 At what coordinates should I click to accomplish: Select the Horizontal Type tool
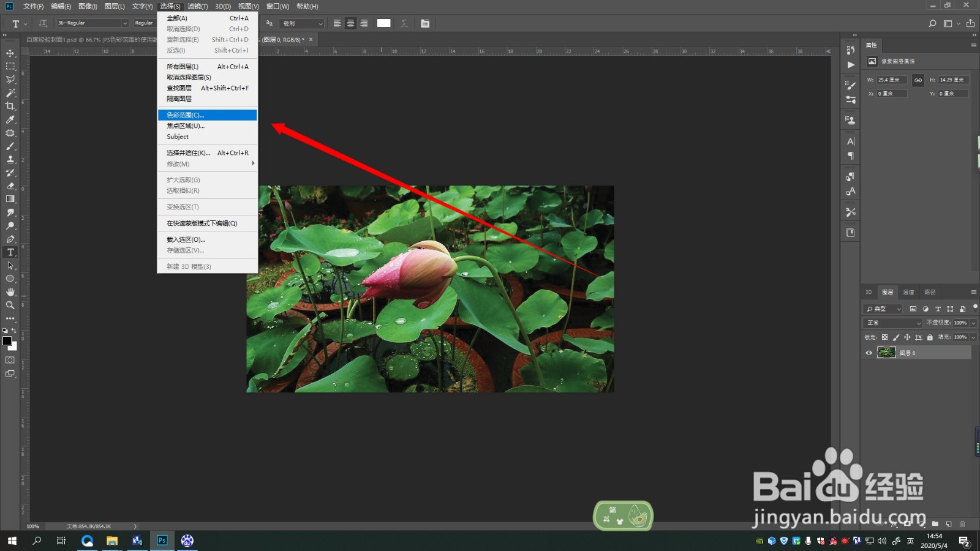[x=10, y=252]
